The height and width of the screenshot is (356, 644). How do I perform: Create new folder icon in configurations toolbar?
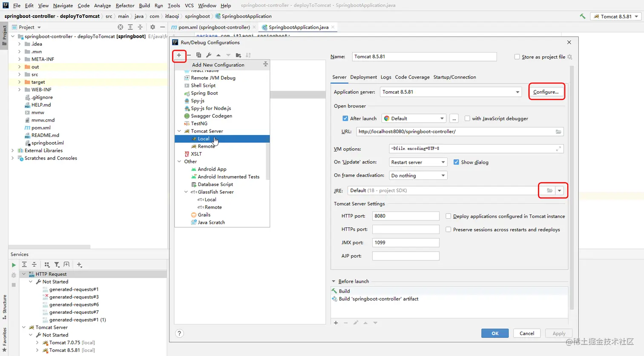coord(239,55)
